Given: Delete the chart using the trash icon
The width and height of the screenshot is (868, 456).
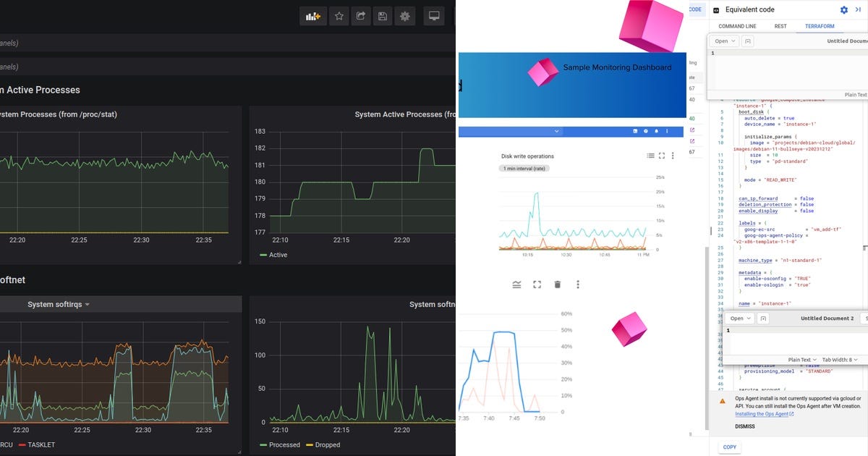Looking at the screenshot, I should (557, 284).
